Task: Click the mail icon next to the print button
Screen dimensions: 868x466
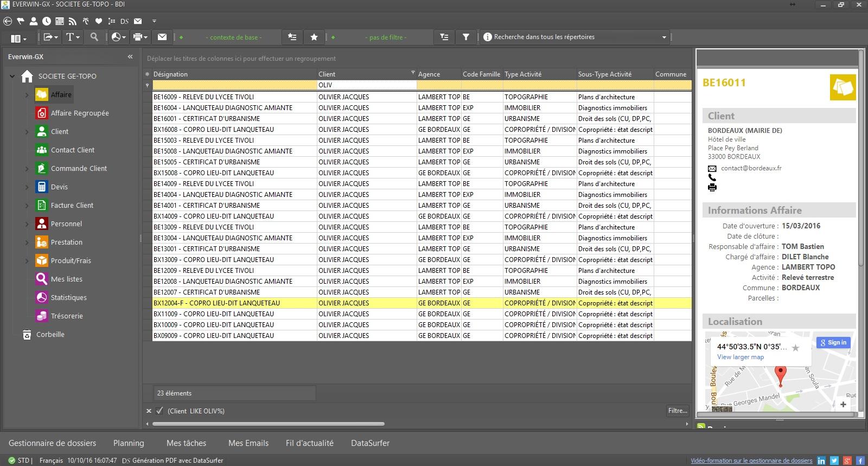Action: (x=162, y=37)
